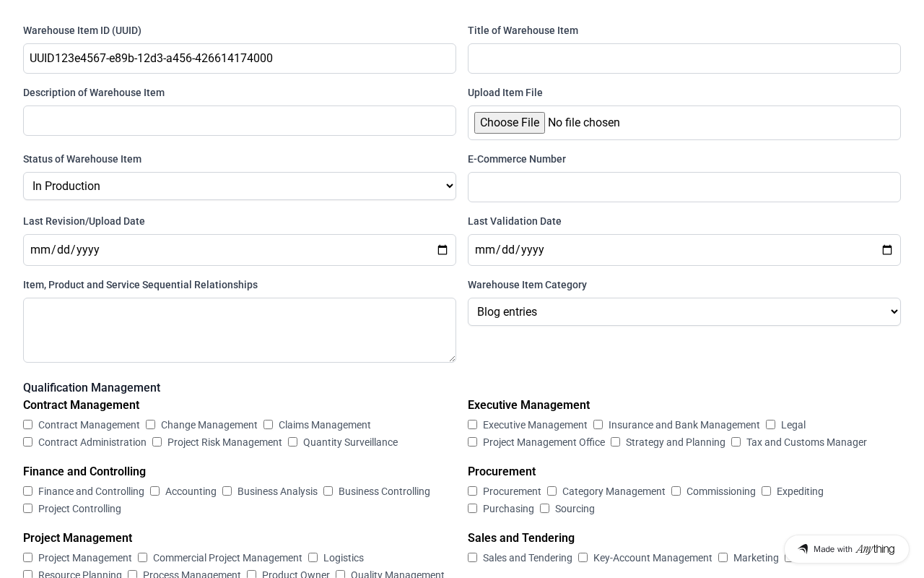This screenshot has width=924, height=578.
Task: Check the Strategy and Planning box
Action: 616,442
